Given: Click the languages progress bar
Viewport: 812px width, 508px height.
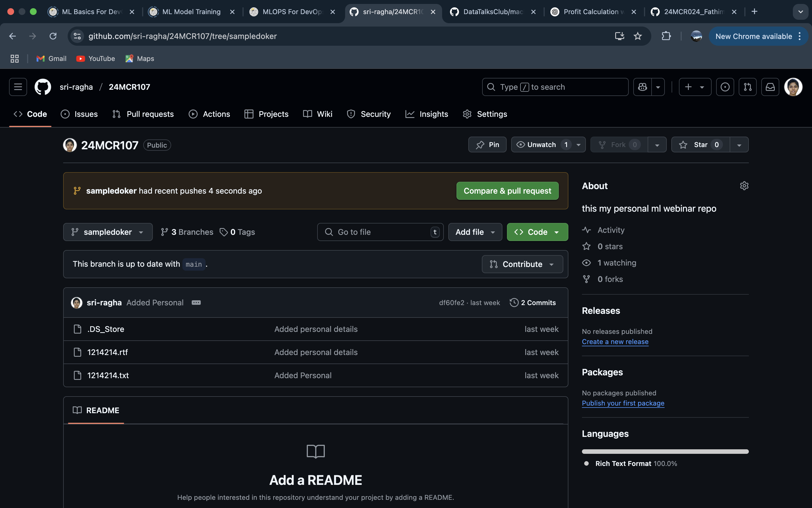Looking at the screenshot, I should click(665, 452).
